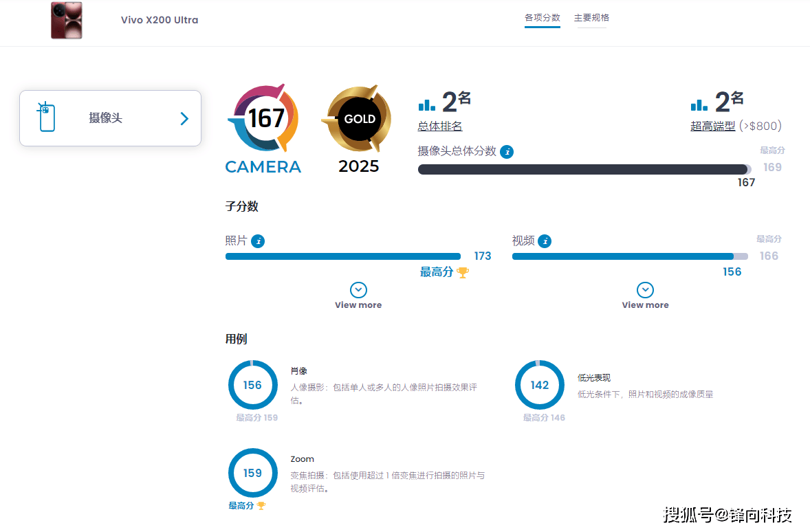
Task: Click info icon next to 照片
Action: [258, 241]
